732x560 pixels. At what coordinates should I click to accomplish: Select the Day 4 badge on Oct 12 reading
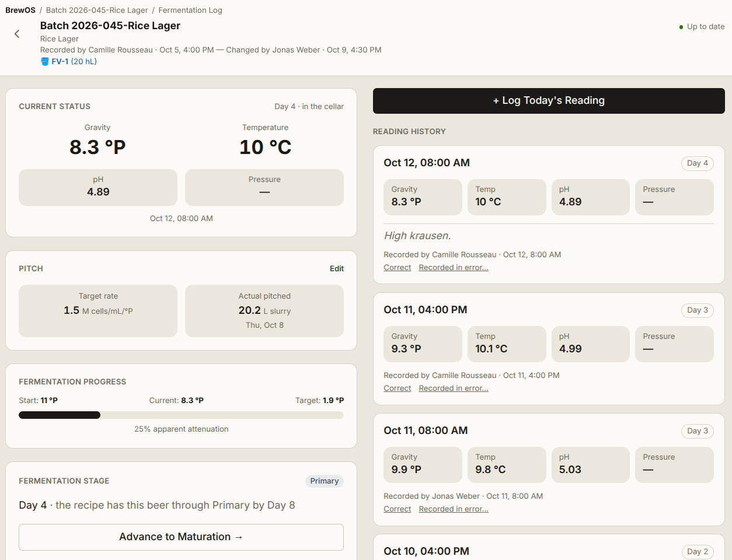point(698,163)
